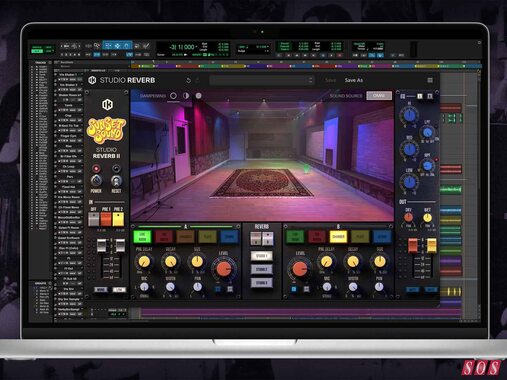Select the Pro Tools trim tool
The height and width of the screenshot is (380, 507).
(x=108, y=46)
